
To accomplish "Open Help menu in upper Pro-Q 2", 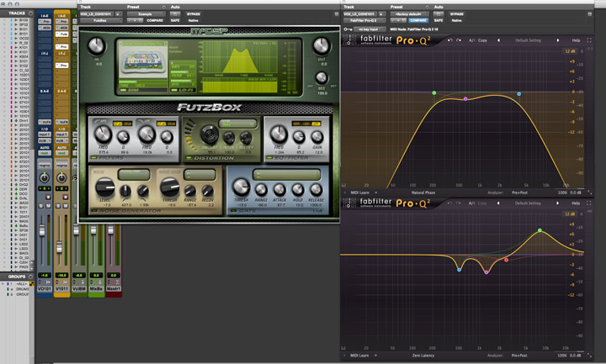I will (x=576, y=40).
